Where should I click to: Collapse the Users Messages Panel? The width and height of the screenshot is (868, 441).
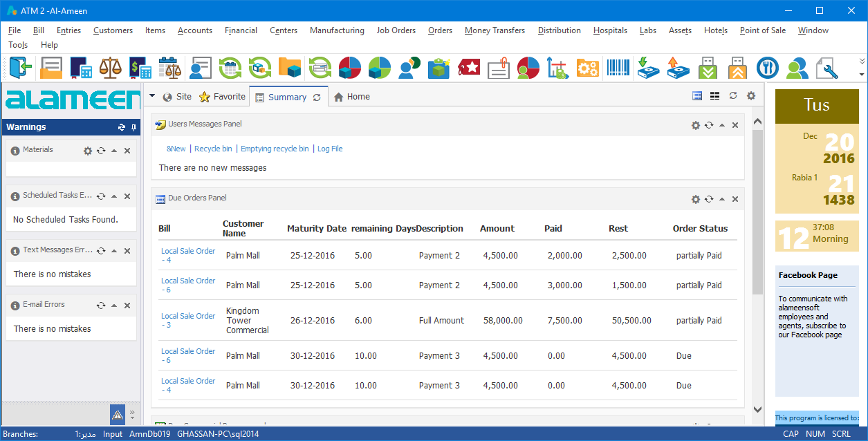coord(722,125)
